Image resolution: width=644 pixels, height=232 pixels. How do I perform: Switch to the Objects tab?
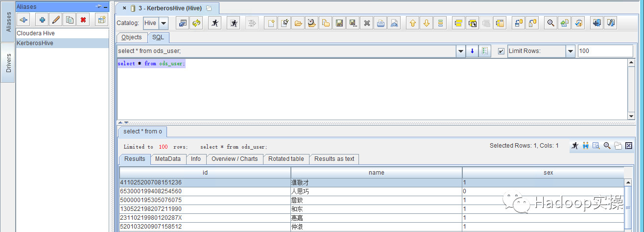click(132, 37)
